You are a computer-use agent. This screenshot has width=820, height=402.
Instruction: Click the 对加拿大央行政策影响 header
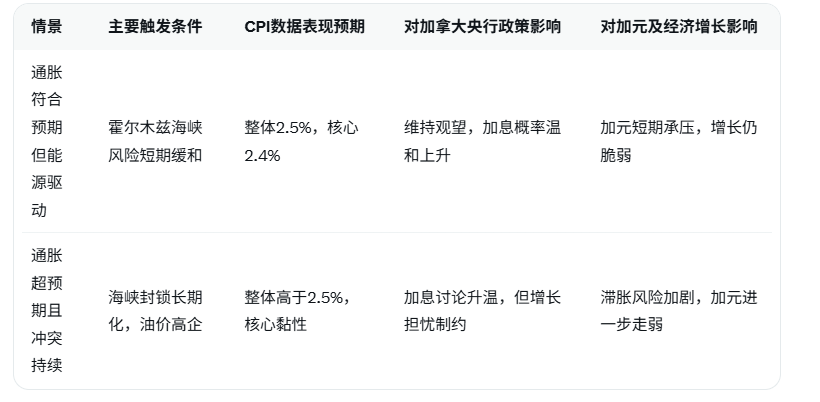[x=482, y=27]
